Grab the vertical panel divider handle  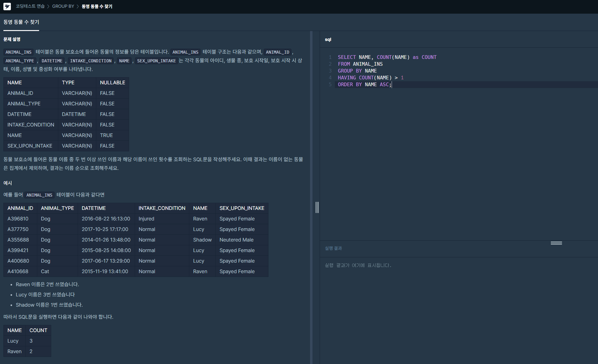pos(317,207)
